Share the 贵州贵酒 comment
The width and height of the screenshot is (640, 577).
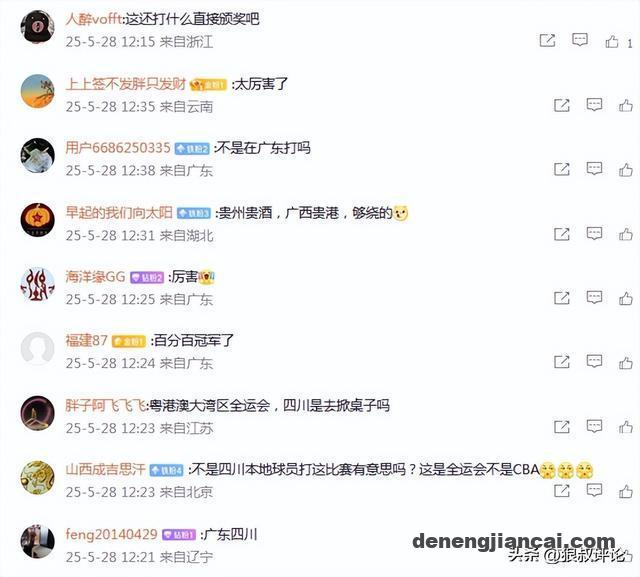(562, 234)
